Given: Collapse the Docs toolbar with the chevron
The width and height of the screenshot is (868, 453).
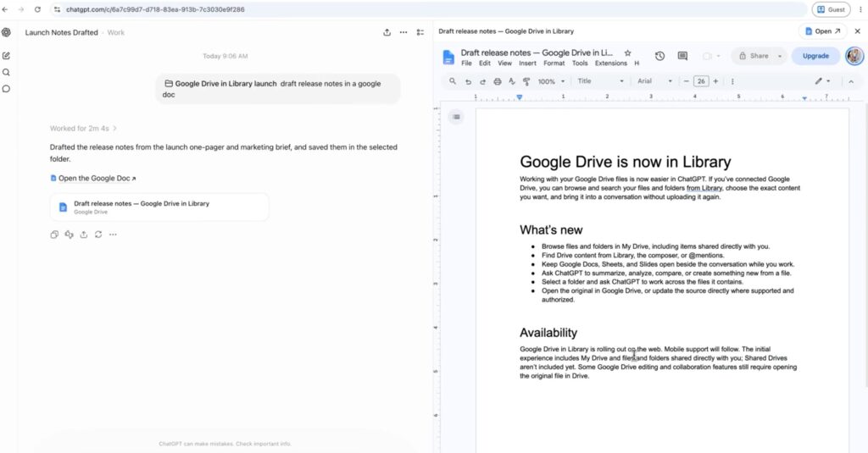Looking at the screenshot, I should coord(851,81).
